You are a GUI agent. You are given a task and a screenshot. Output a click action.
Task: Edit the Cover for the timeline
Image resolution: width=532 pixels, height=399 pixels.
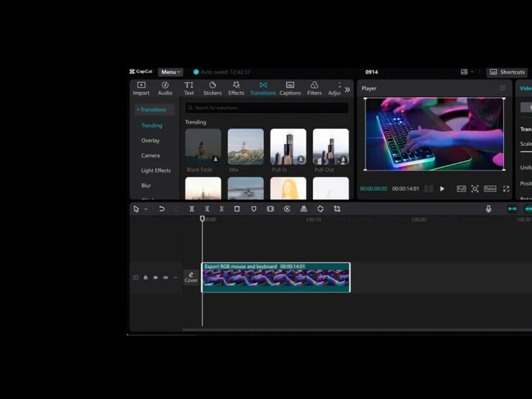(x=191, y=278)
